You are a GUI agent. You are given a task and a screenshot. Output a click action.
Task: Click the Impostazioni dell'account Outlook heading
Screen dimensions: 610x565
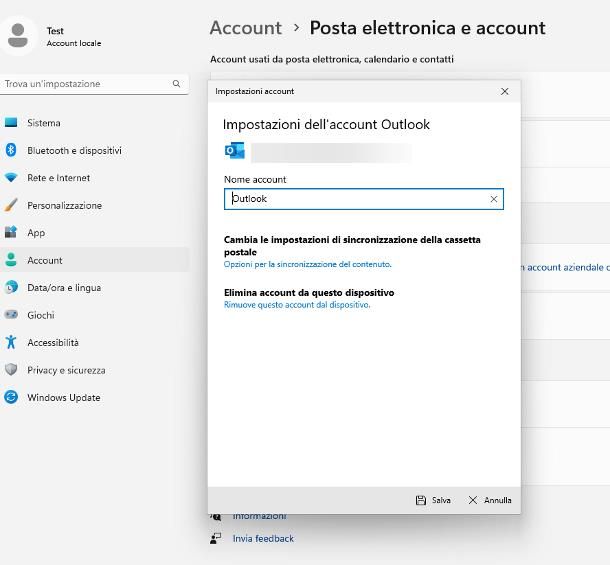[326, 125]
